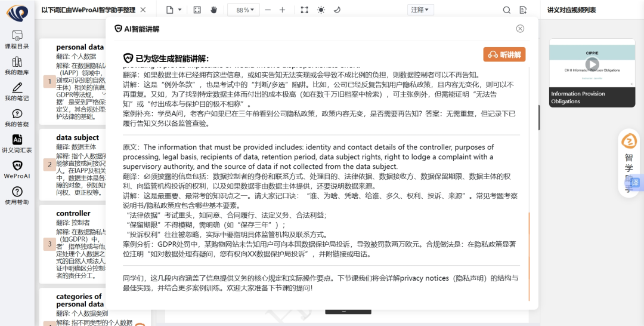Open search with the magnifier icon

click(x=507, y=10)
